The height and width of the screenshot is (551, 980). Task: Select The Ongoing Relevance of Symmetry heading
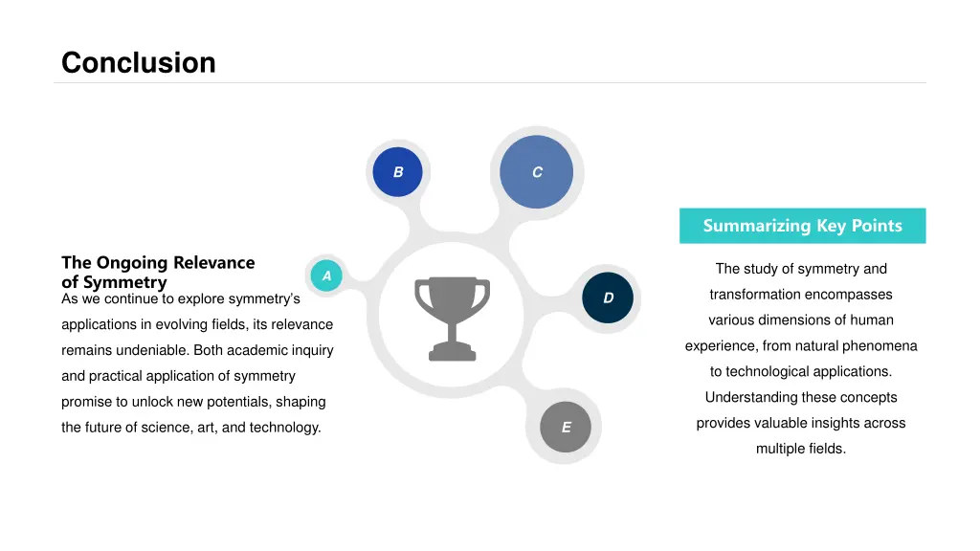tap(158, 272)
